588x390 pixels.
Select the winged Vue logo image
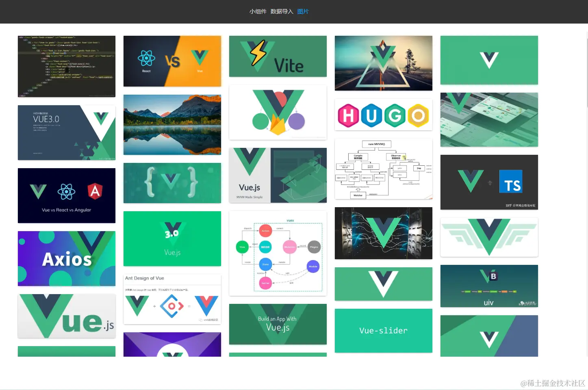[489, 237]
